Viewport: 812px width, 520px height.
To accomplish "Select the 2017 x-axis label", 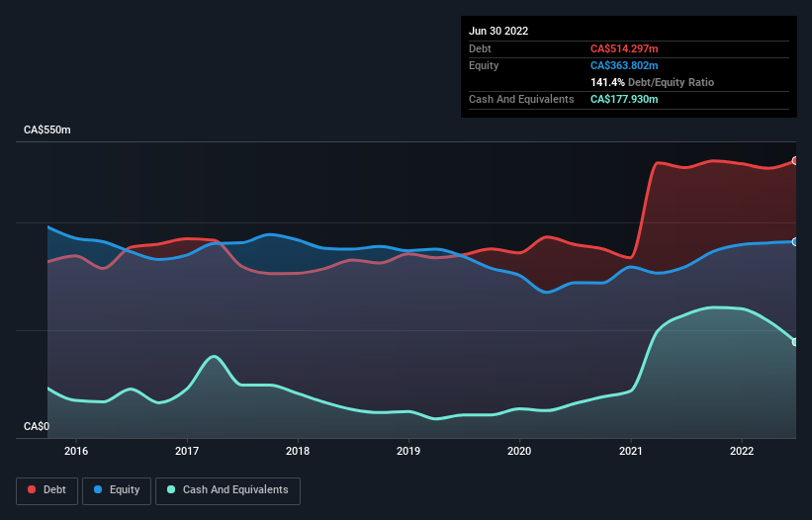I will 187,452.
